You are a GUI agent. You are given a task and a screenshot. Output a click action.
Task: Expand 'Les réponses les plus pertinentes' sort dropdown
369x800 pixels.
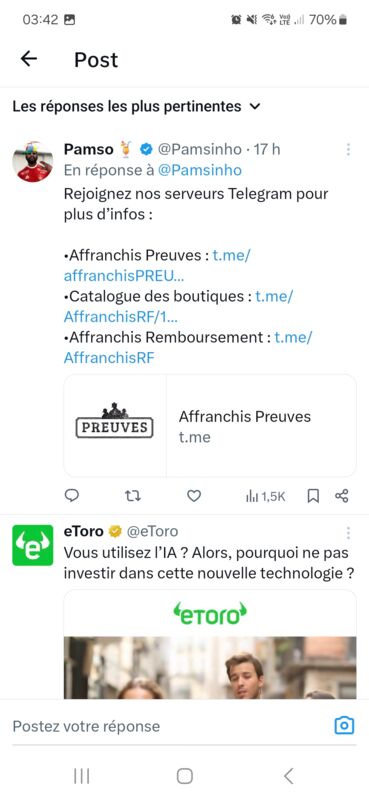click(x=136, y=107)
